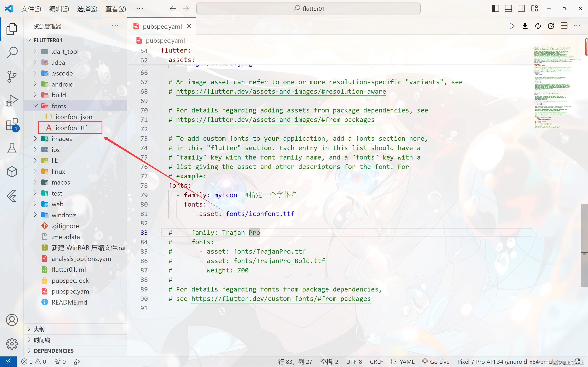Open the Testing flask icon view
The width and height of the screenshot is (588, 367).
click(12, 148)
